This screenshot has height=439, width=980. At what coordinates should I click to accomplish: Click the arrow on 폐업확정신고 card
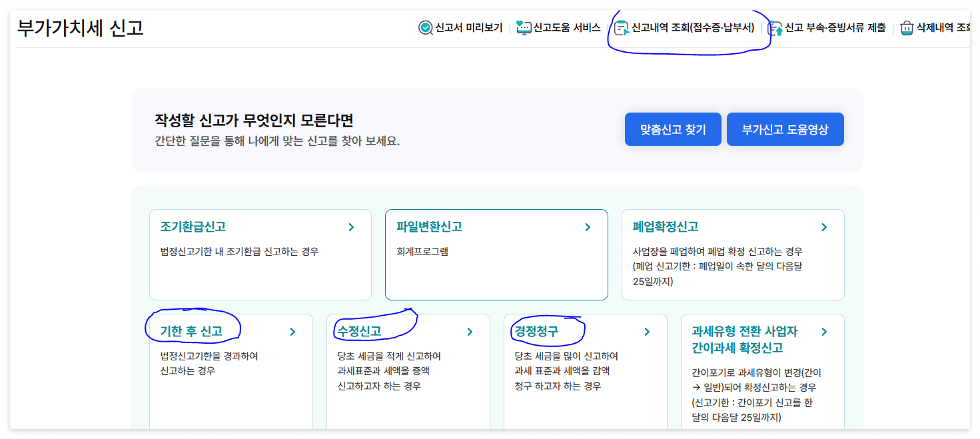[824, 227]
